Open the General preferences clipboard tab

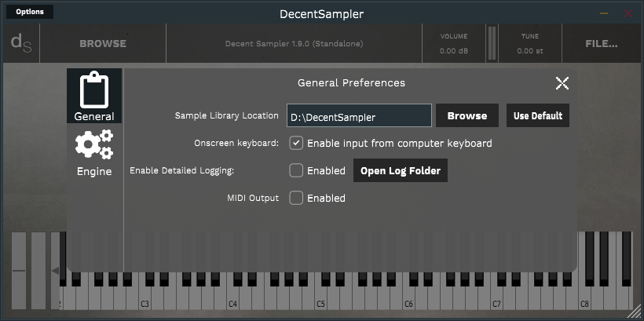point(94,96)
